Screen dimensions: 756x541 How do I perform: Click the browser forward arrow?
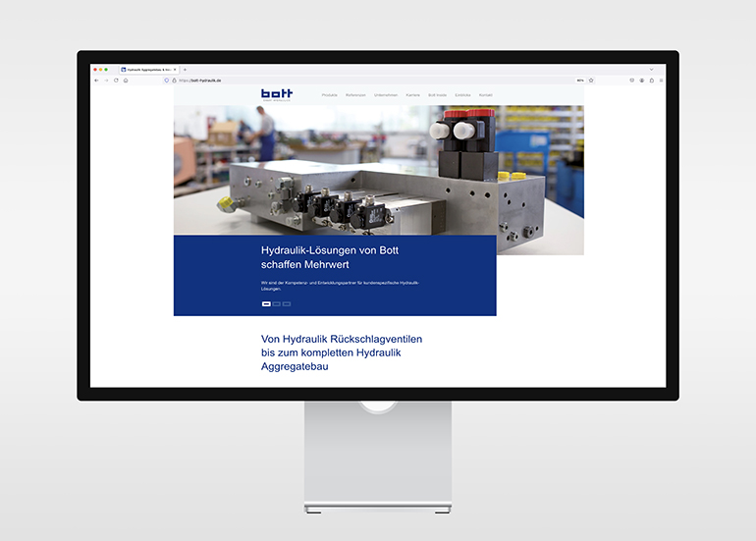pyautogui.click(x=106, y=81)
